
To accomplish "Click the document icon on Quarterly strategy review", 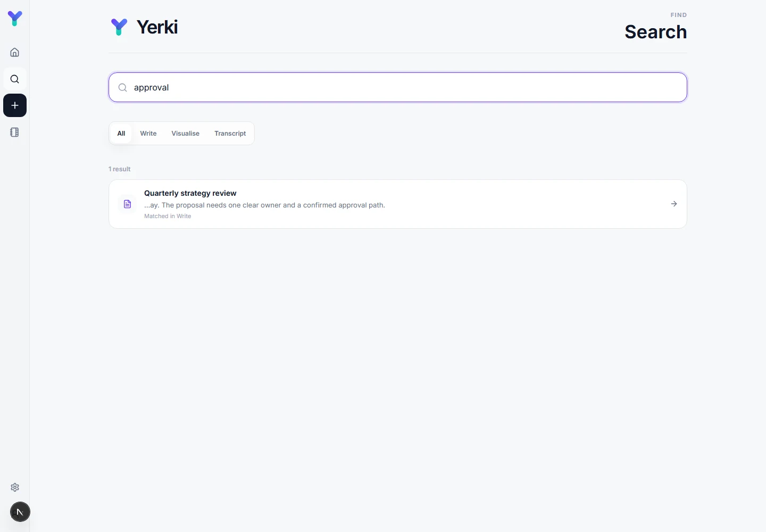I will [x=128, y=204].
